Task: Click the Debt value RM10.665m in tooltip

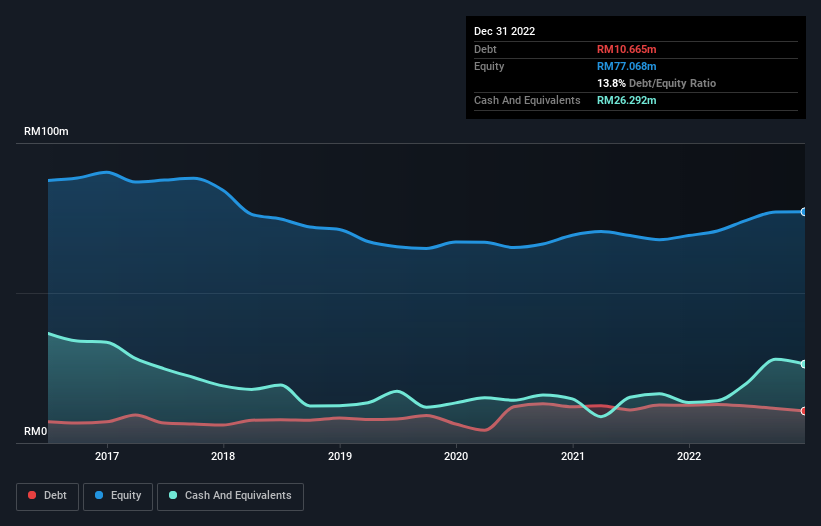Action: pos(626,49)
